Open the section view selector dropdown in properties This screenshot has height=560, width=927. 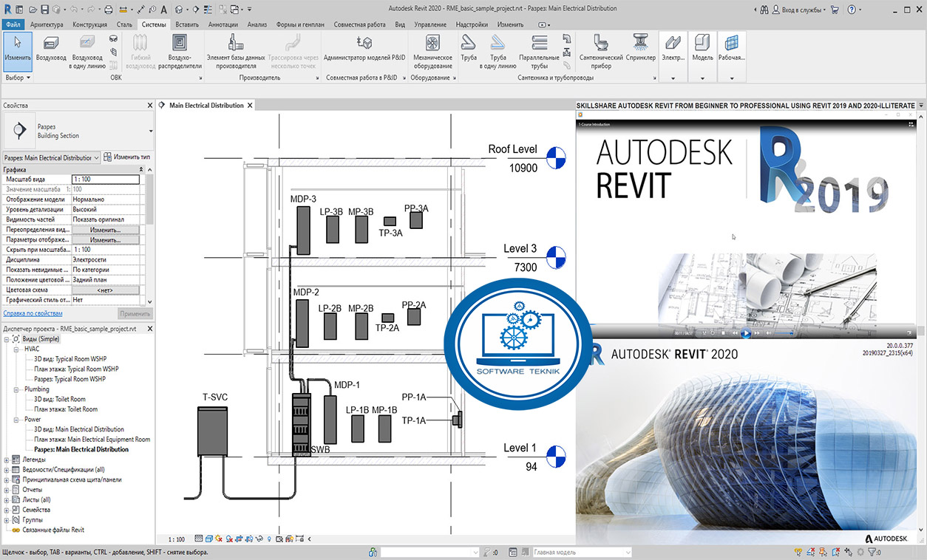point(51,157)
